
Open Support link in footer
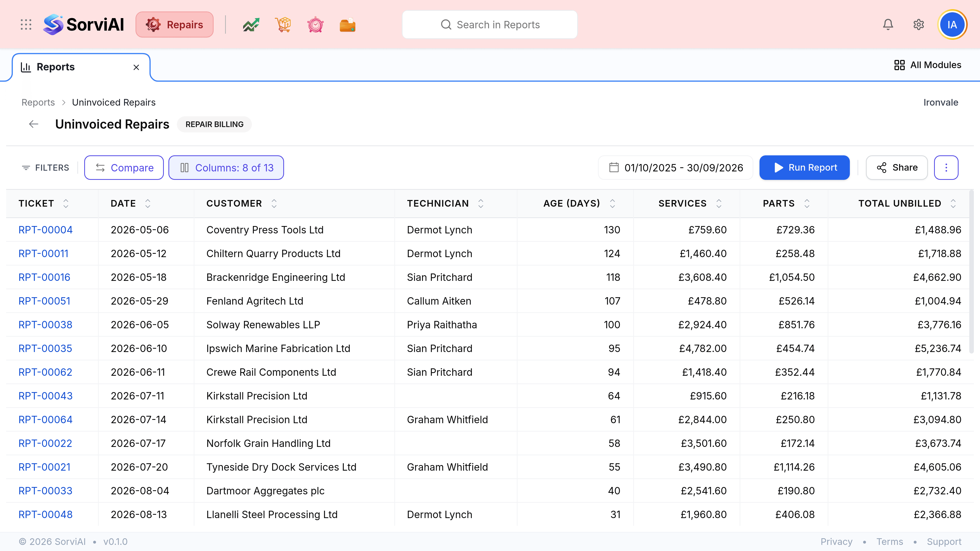click(x=944, y=542)
